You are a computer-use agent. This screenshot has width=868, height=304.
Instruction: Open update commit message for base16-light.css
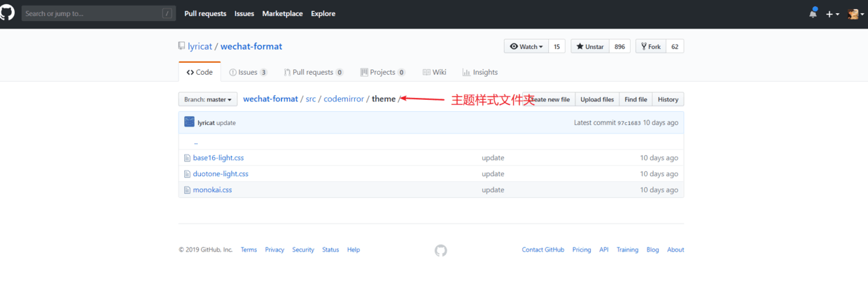(493, 158)
